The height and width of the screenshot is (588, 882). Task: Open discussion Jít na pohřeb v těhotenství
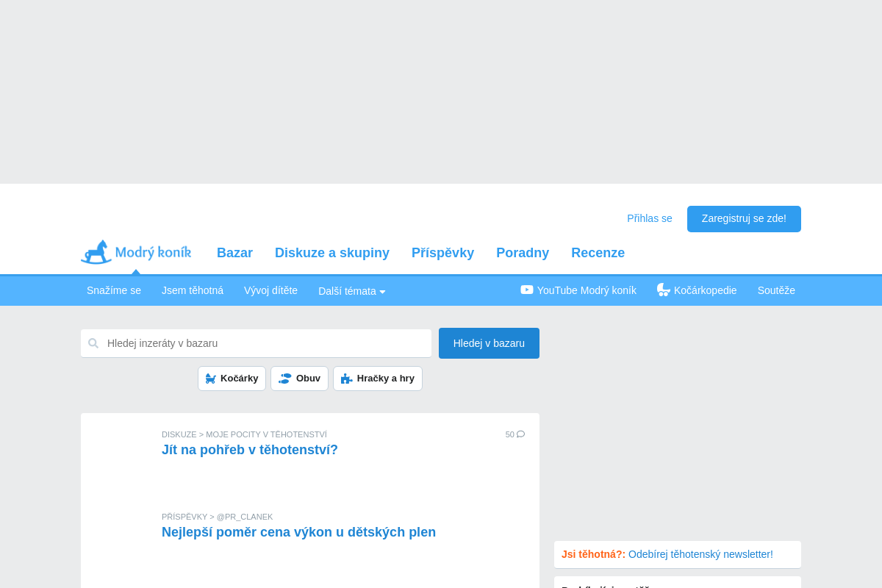pos(250,450)
